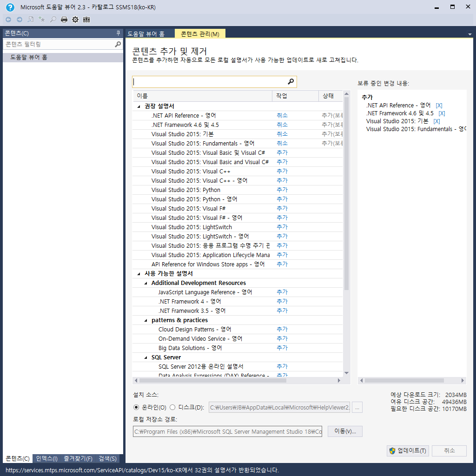Screen dimensions: 476x476
Task: Select the Visual Studio 2015: LightSwitch row name
Action: [x=192, y=227]
